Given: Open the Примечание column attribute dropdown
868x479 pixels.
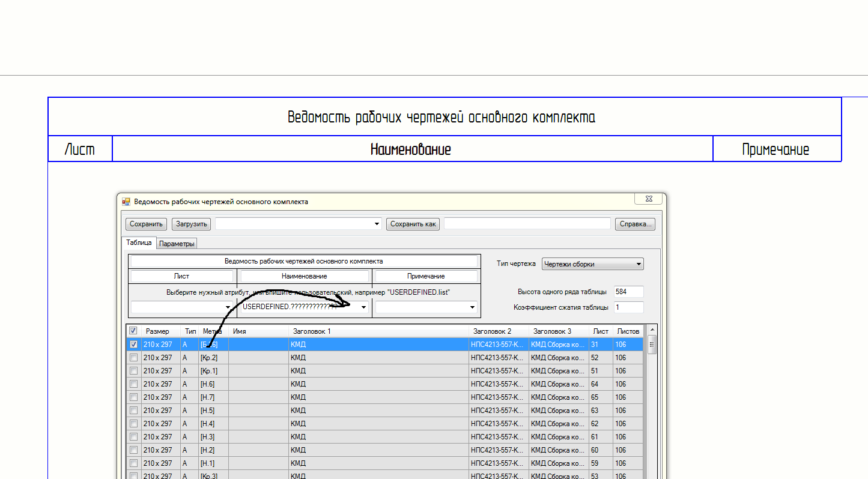Looking at the screenshot, I should pos(472,307).
